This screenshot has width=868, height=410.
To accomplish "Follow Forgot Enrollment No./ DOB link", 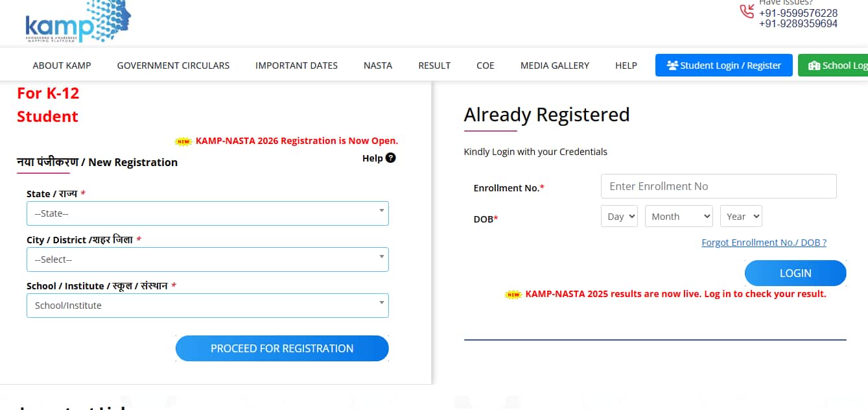I will pyautogui.click(x=764, y=243).
